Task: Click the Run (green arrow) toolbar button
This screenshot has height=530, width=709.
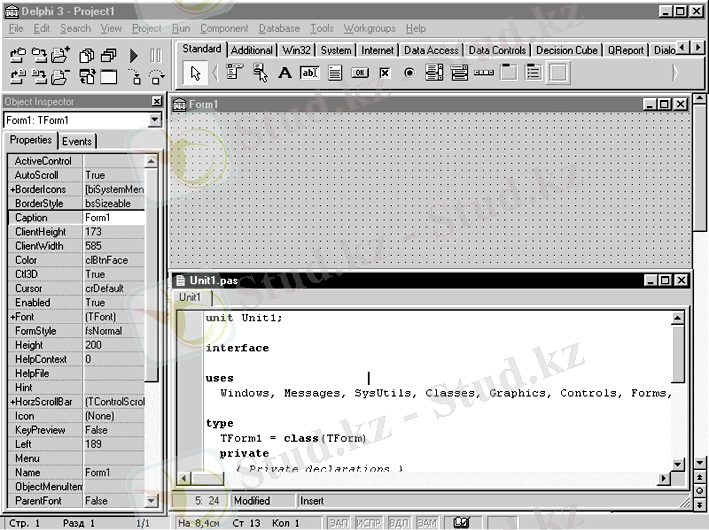Action: click(x=134, y=56)
